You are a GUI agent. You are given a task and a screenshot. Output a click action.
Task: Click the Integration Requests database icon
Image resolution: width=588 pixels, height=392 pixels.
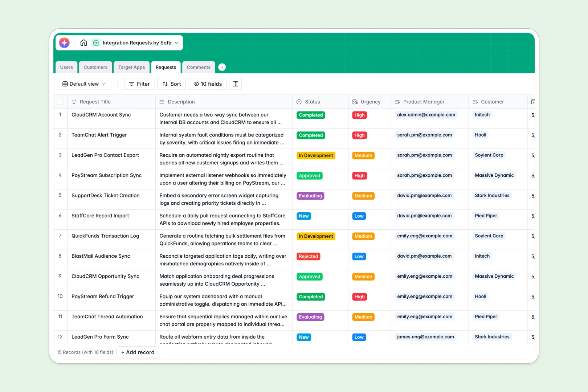click(96, 43)
